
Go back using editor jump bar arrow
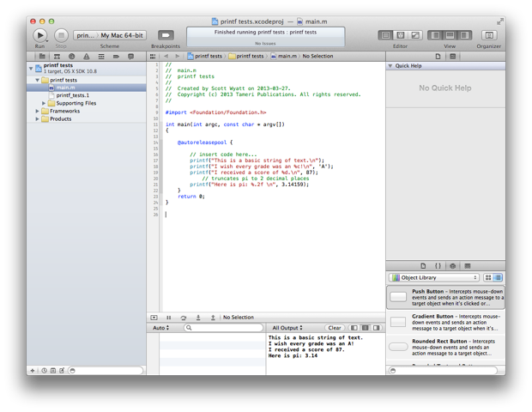(166, 56)
